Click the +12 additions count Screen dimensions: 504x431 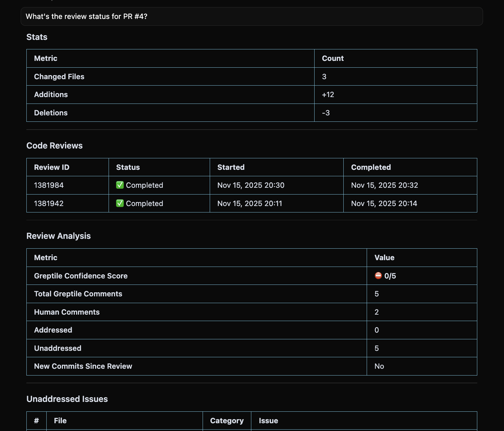coord(328,95)
